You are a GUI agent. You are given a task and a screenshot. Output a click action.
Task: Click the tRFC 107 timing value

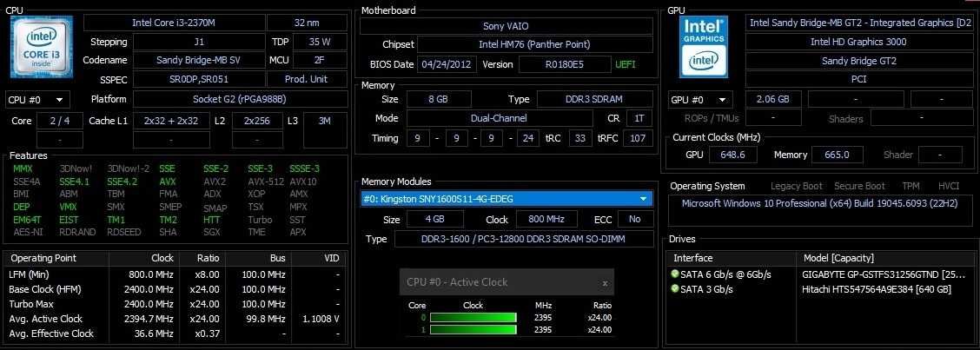pyautogui.click(x=638, y=138)
